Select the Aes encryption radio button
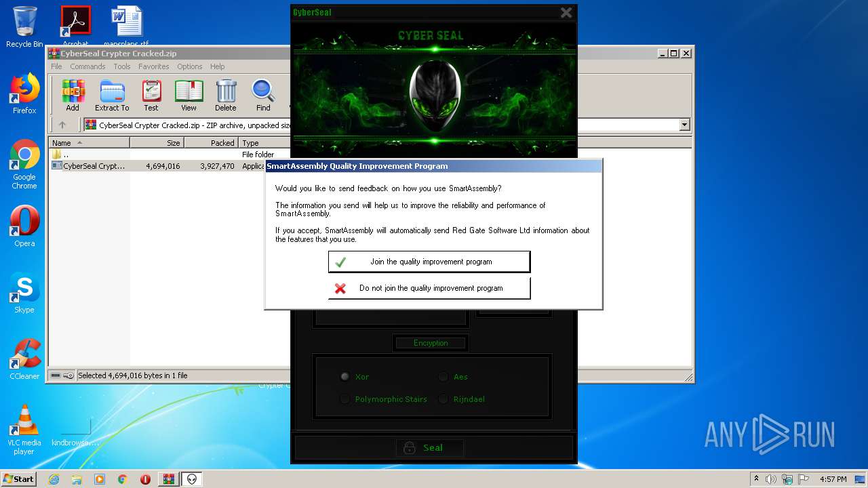 pos(443,377)
